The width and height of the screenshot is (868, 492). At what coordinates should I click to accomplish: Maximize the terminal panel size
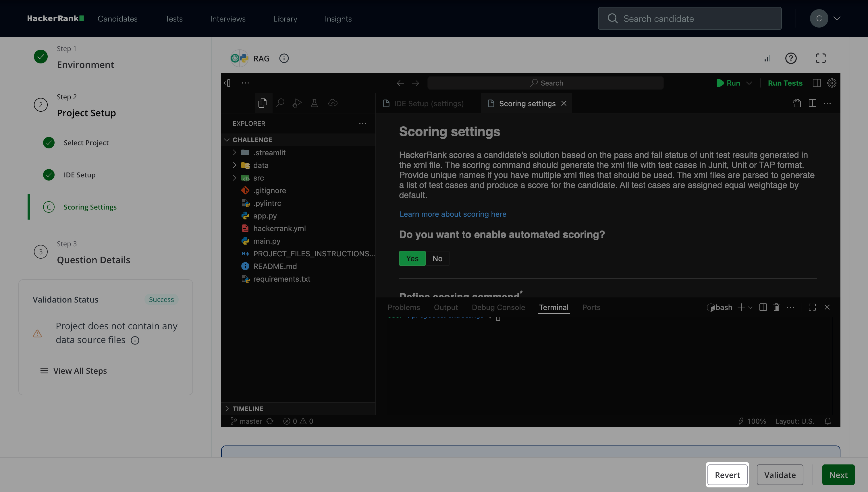812,307
